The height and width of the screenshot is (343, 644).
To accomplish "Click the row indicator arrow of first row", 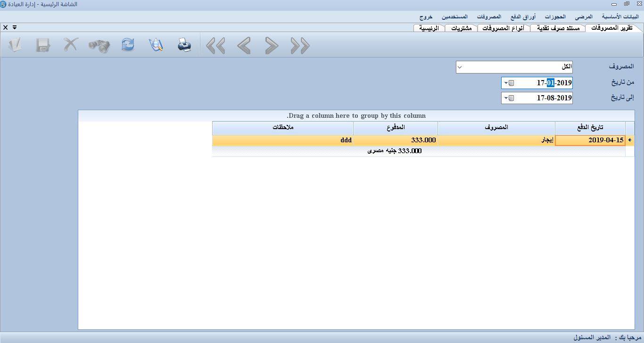I will pos(630,140).
